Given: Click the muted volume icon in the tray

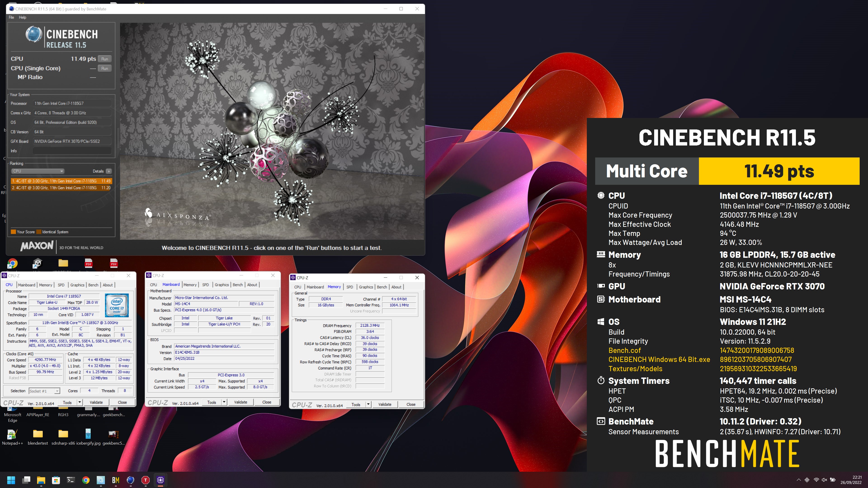Looking at the screenshot, I should tap(824, 480).
